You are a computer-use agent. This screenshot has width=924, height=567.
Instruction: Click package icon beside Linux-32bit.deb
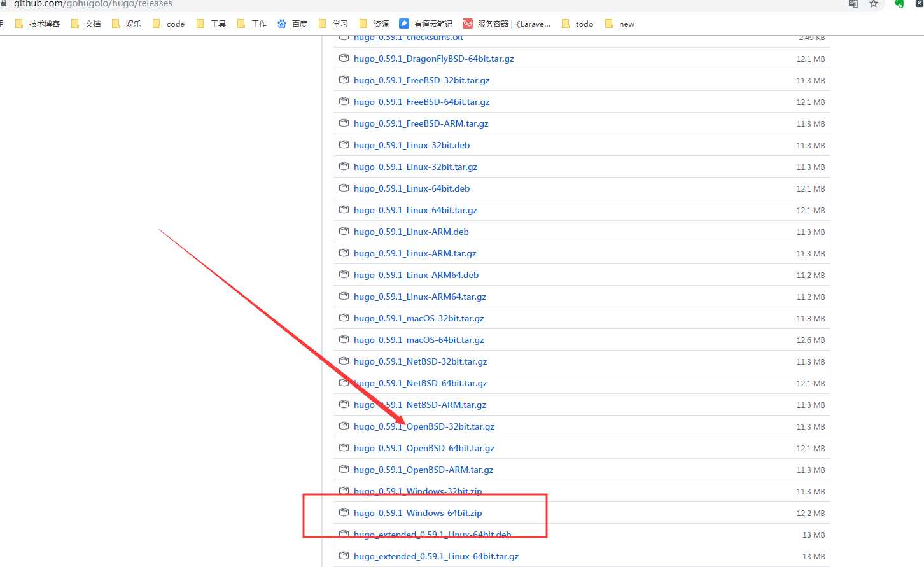click(x=344, y=144)
